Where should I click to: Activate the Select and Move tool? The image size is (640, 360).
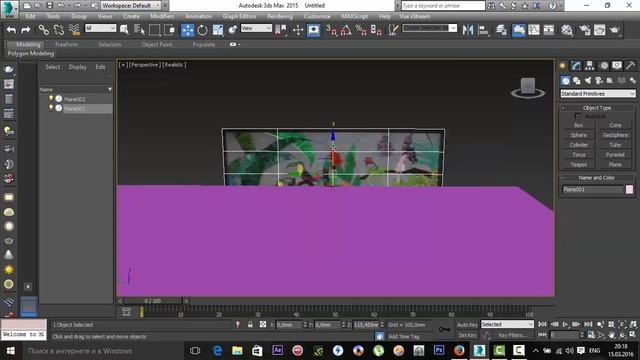click(187, 30)
